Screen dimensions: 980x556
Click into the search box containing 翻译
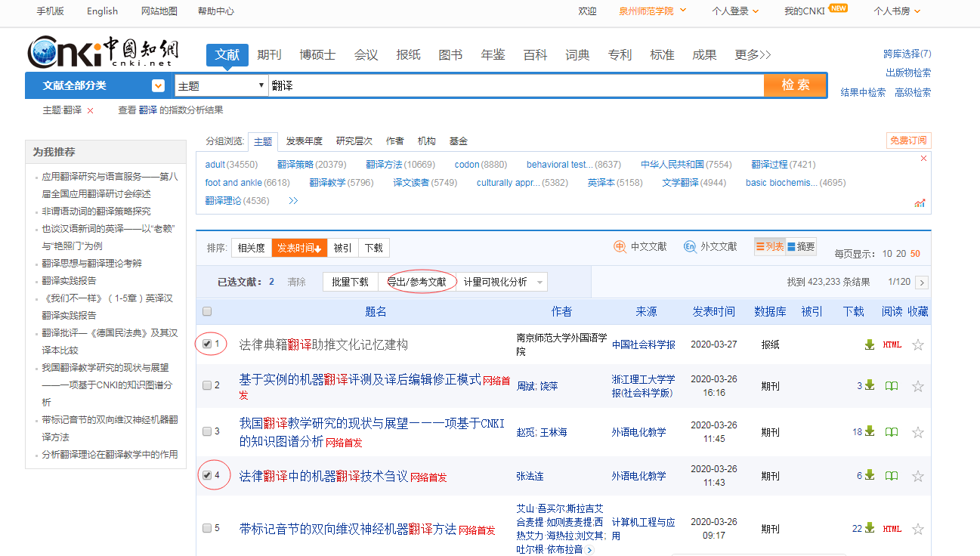point(514,86)
